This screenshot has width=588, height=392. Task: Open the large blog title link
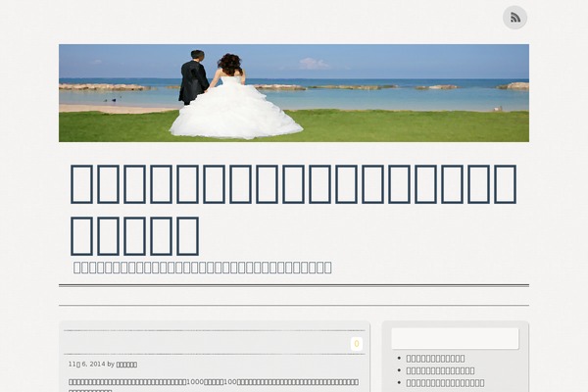tap(293, 210)
